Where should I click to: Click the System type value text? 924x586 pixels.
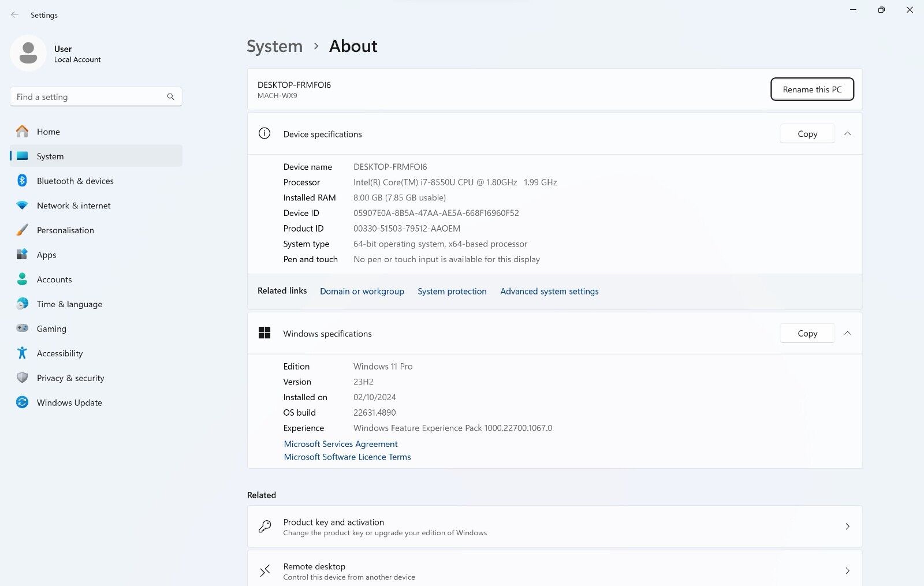(x=440, y=244)
